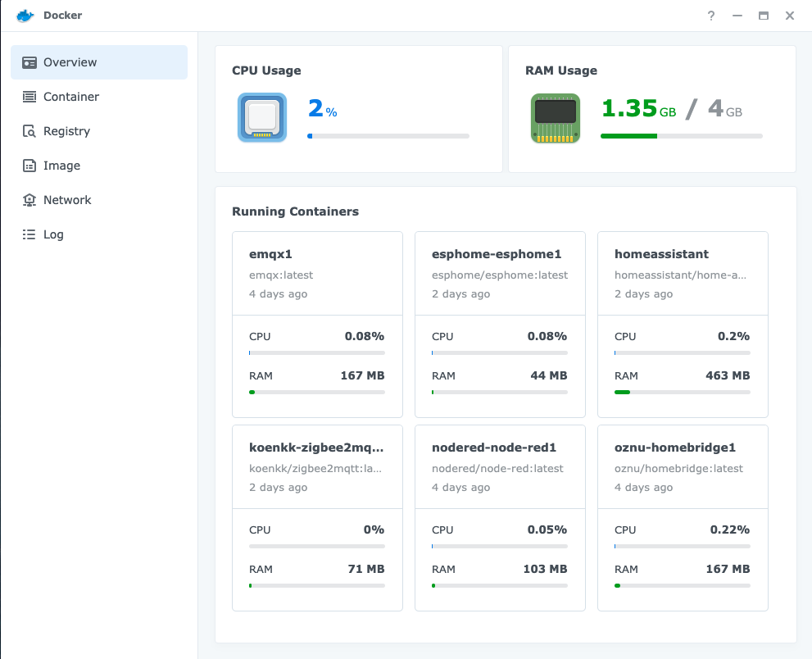The image size is (812, 659).
Task: Click the overall CPU usage bar
Action: (x=388, y=136)
